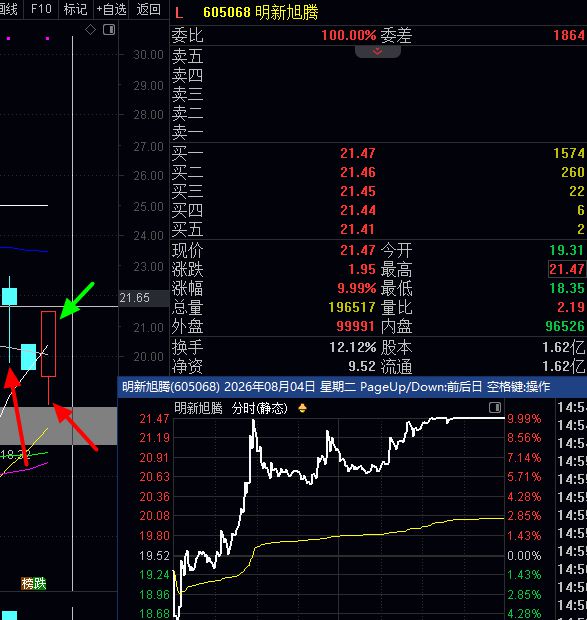Select the stock title 605068 明新旭腾
This screenshot has width=587, height=620.
pyautogui.click(x=260, y=12)
